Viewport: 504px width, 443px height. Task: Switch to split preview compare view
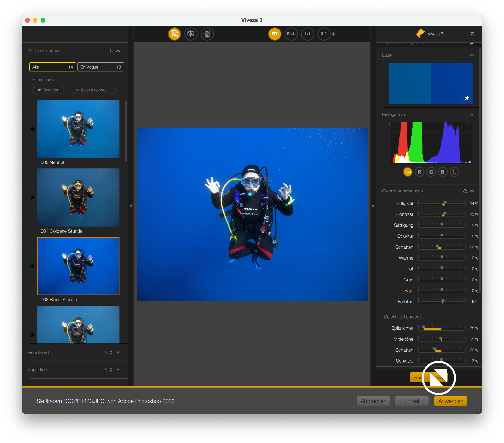pyautogui.click(x=191, y=34)
